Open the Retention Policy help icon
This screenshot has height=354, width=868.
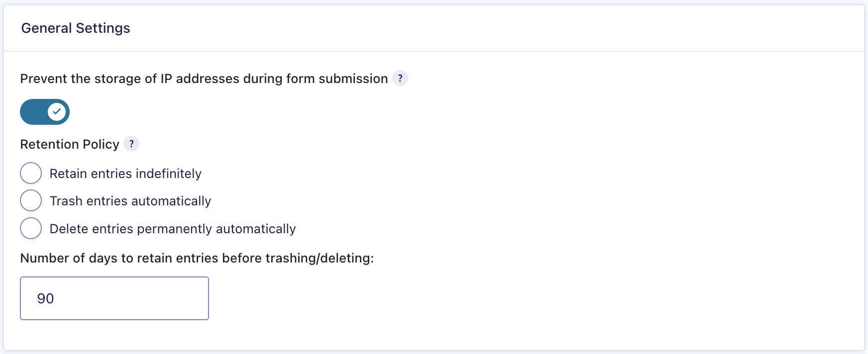(x=131, y=144)
